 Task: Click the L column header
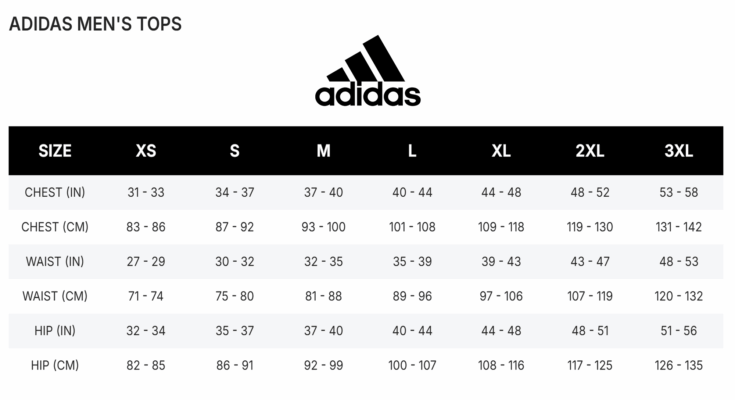412,151
